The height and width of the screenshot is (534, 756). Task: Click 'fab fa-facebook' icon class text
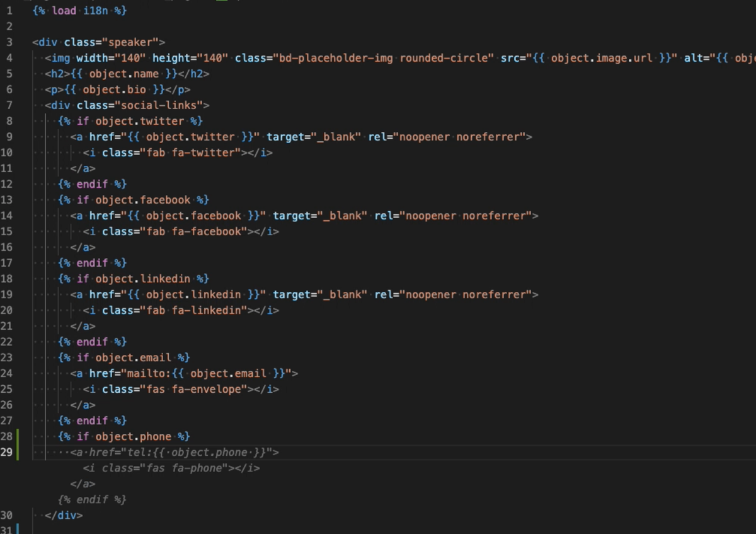(x=193, y=231)
